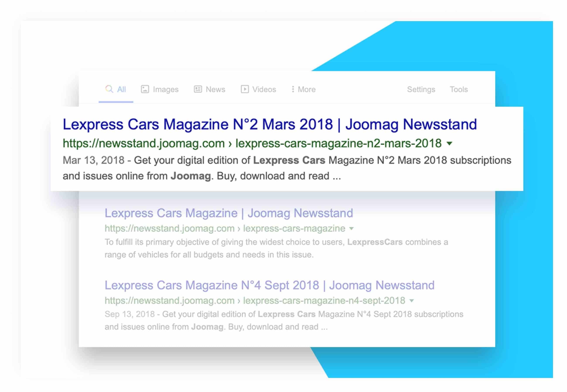
Task: Open Lexpress Cars Magazine N°2 Mars 2018 result
Action: (x=269, y=125)
